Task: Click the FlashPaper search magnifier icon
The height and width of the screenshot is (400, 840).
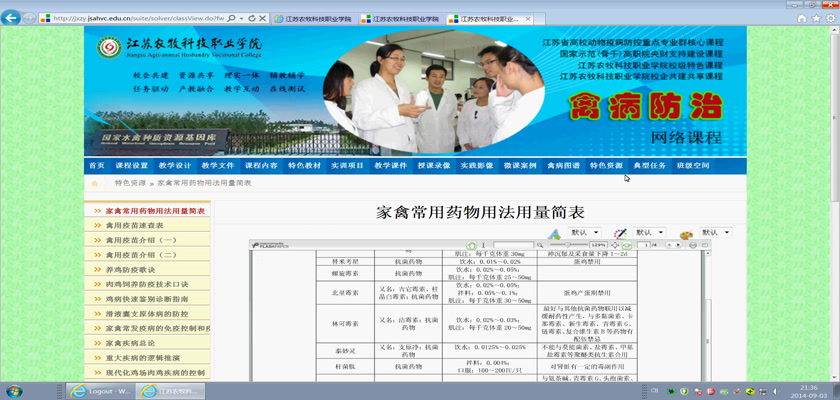Action: click(x=540, y=245)
